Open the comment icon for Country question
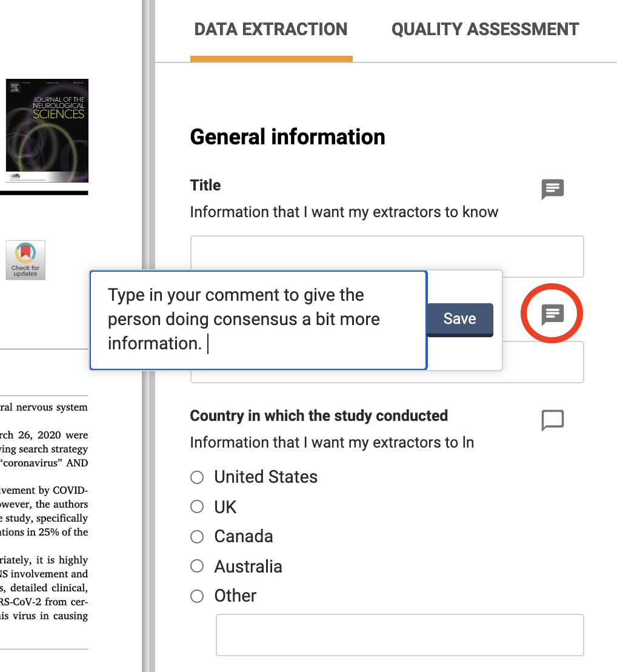 [x=552, y=420]
